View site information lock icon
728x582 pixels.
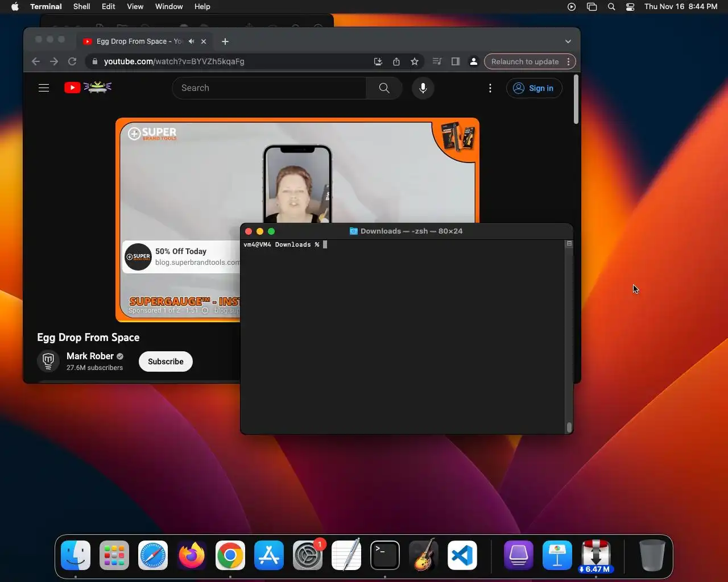pyautogui.click(x=95, y=61)
